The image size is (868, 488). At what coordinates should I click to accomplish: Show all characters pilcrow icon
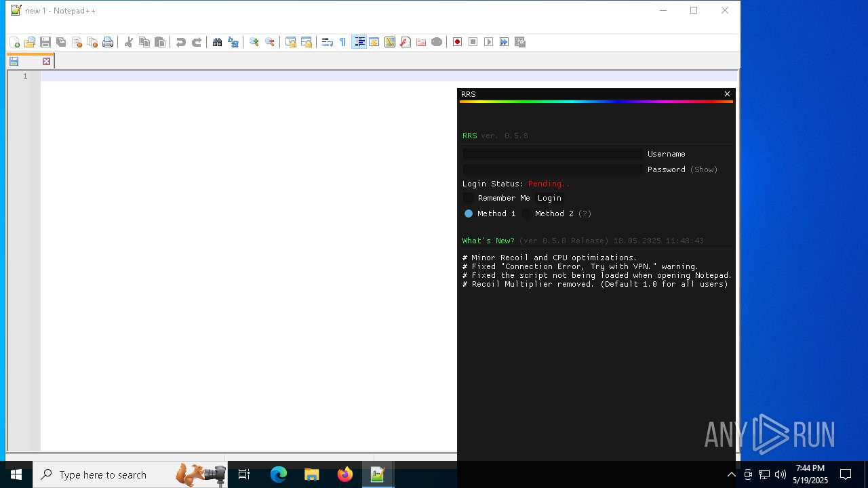point(343,42)
